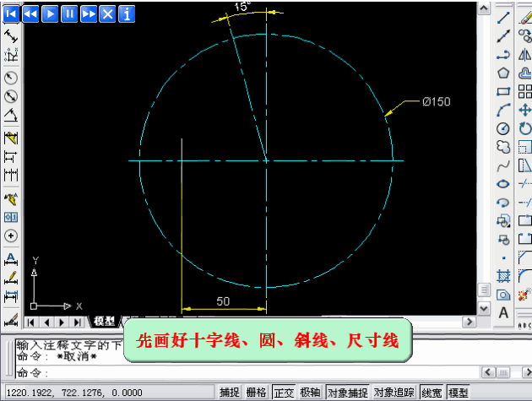The image size is (532, 401).
Task: Go to first layout tab with nav arrow
Action: [30, 322]
